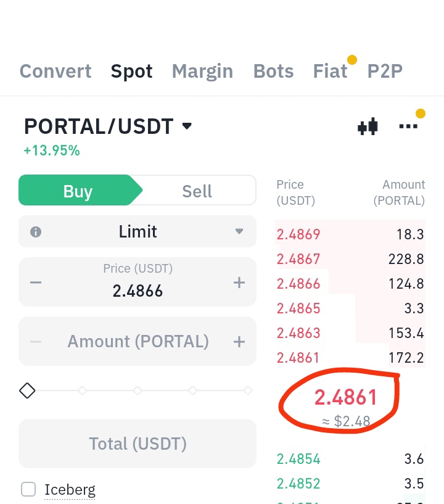Increase PORTAL amount with plus icon

(x=239, y=342)
